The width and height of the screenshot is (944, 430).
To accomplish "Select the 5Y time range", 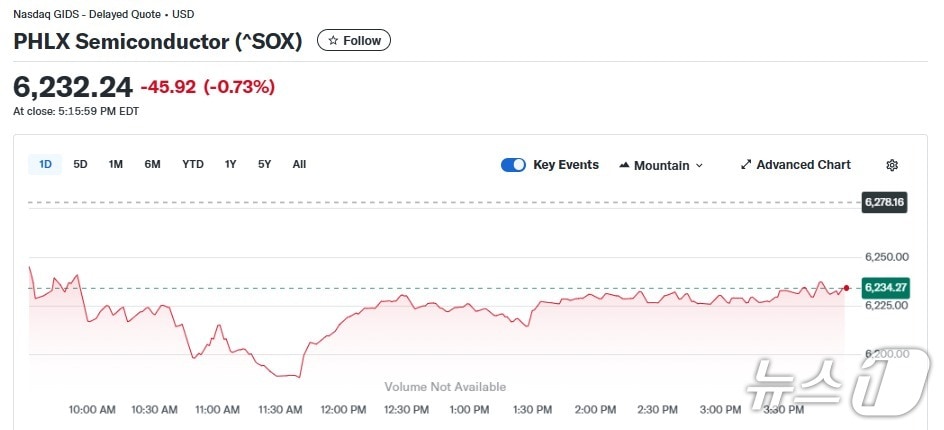I will [264, 164].
